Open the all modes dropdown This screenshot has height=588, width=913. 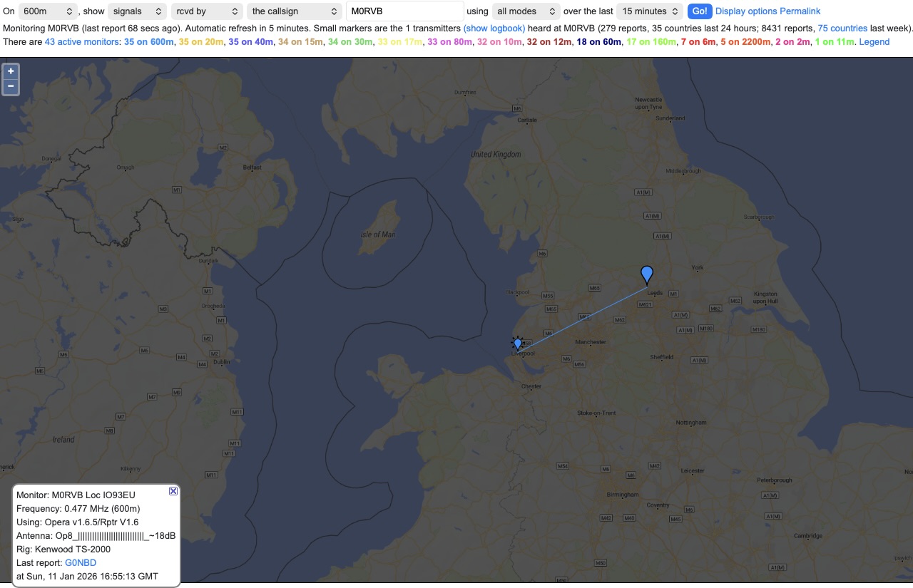pyautogui.click(x=526, y=11)
